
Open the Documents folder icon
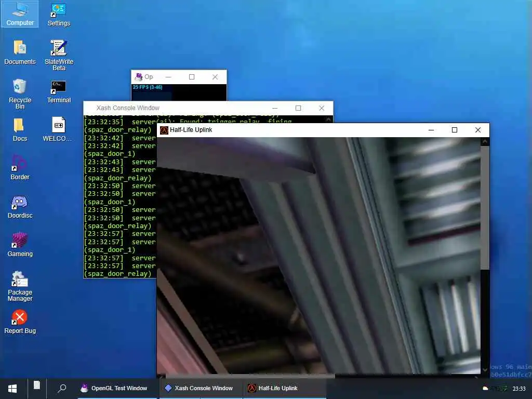pyautogui.click(x=20, y=52)
